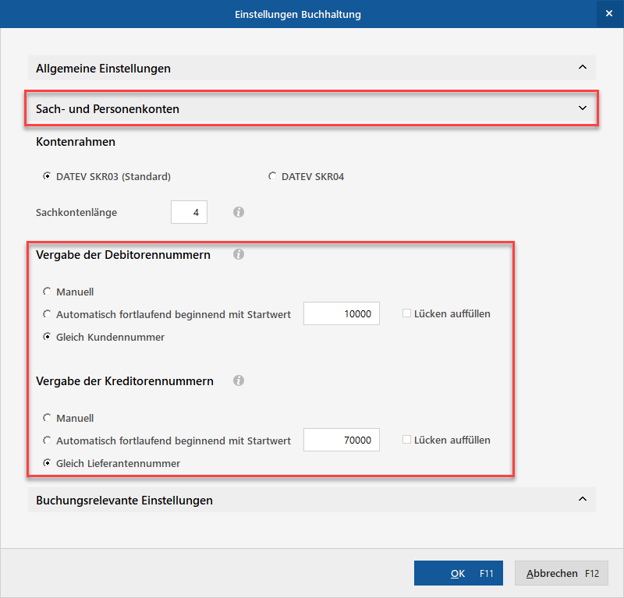Click the OK button
Screen dimensions: 624x598
(460, 573)
